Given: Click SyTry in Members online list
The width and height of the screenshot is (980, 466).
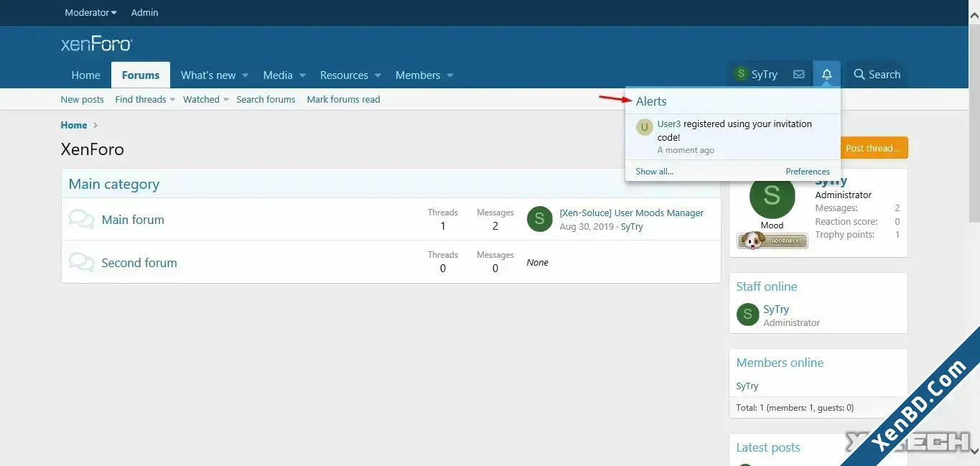Looking at the screenshot, I should pyautogui.click(x=747, y=386).
